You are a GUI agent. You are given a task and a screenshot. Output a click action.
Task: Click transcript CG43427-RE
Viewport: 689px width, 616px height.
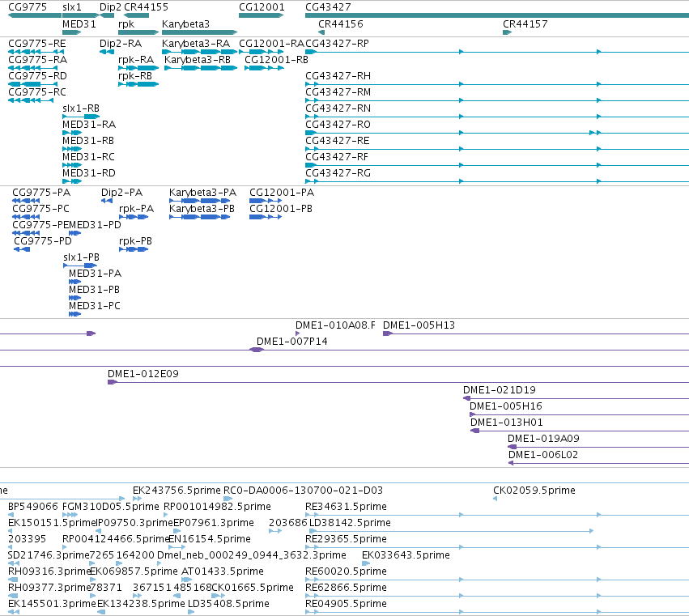(338, 141)
